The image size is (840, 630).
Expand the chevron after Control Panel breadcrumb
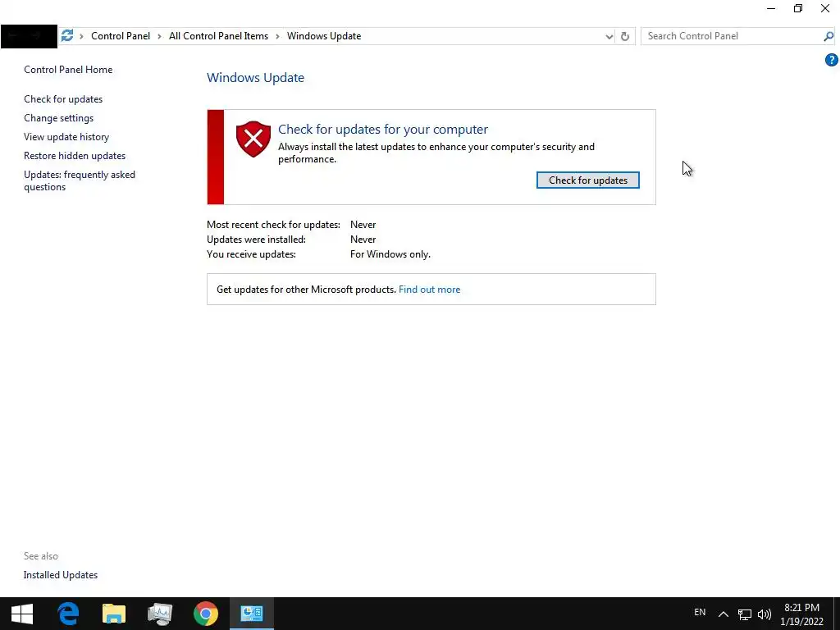[159, 36]
